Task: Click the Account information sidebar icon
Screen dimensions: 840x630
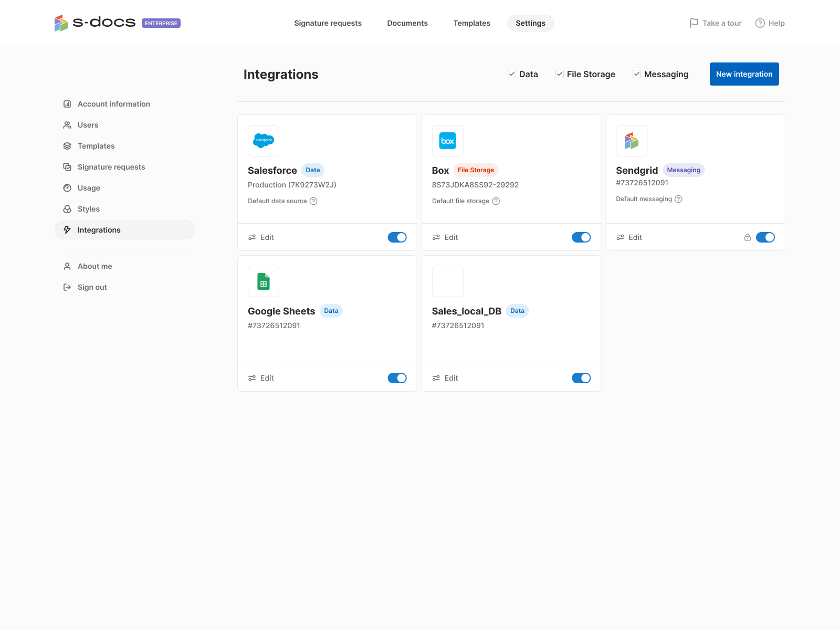Action: [x=67, y=104]
